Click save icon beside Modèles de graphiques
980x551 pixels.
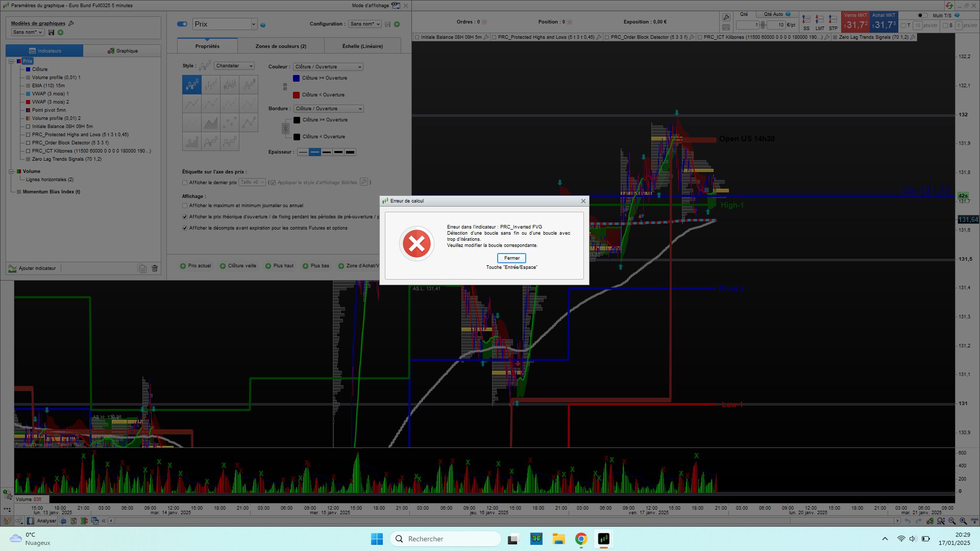pos(51,32)
